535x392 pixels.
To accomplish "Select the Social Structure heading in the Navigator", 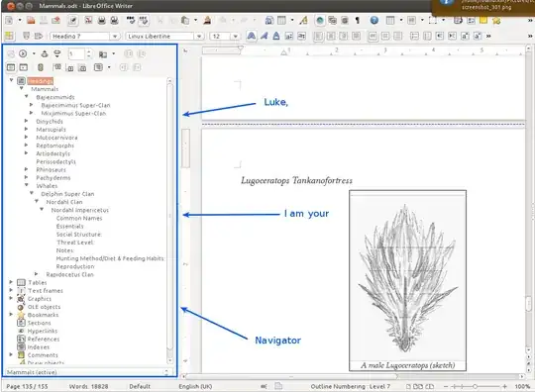I will pos(79,235).
